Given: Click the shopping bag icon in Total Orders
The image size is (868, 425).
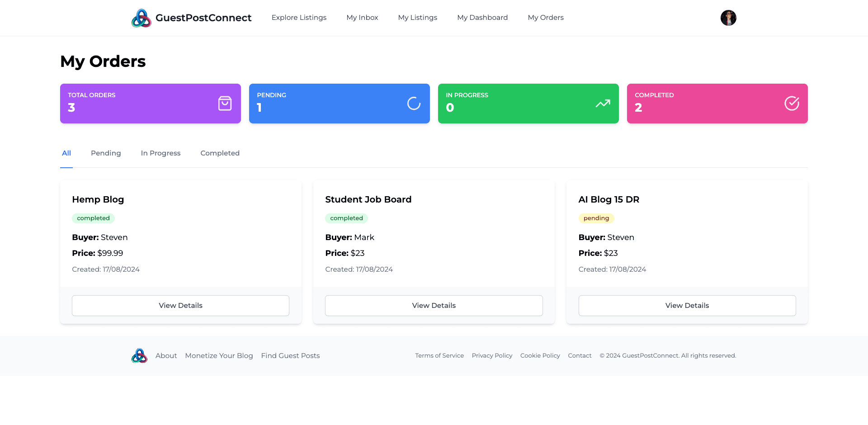Looking at the screenshot, I should coord(225,104).
